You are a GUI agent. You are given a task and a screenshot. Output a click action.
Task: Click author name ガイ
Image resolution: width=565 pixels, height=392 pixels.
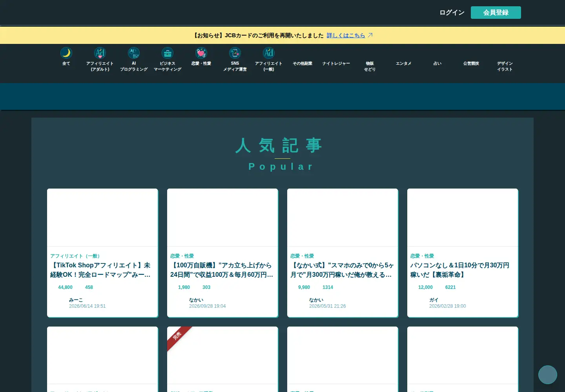(x=434, y=300)
